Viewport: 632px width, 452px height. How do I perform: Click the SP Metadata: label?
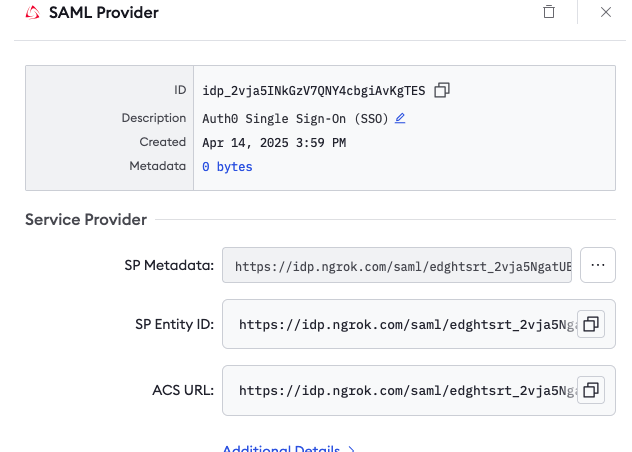pyautogui.click(x=169, y=265)
